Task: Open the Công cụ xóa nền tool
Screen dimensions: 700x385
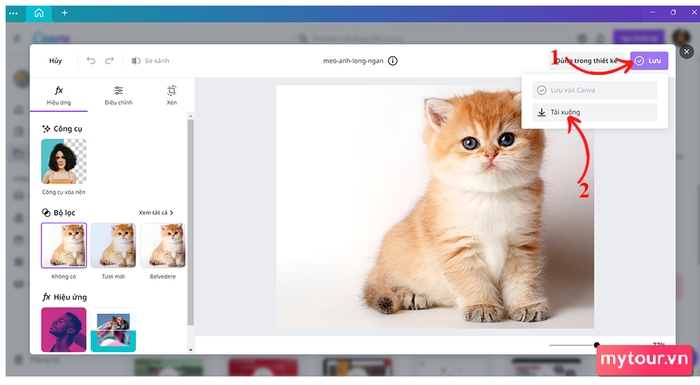Action: (64, 162)
